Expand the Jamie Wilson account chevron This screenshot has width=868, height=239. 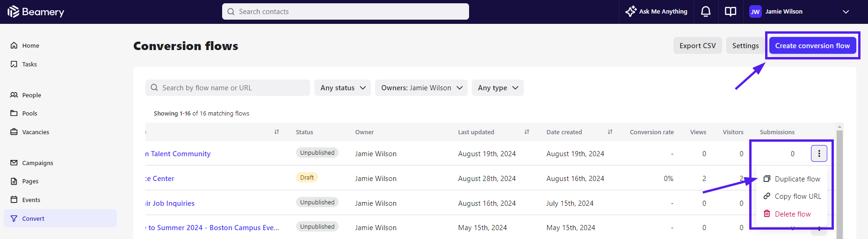click(x=846, y=12)
